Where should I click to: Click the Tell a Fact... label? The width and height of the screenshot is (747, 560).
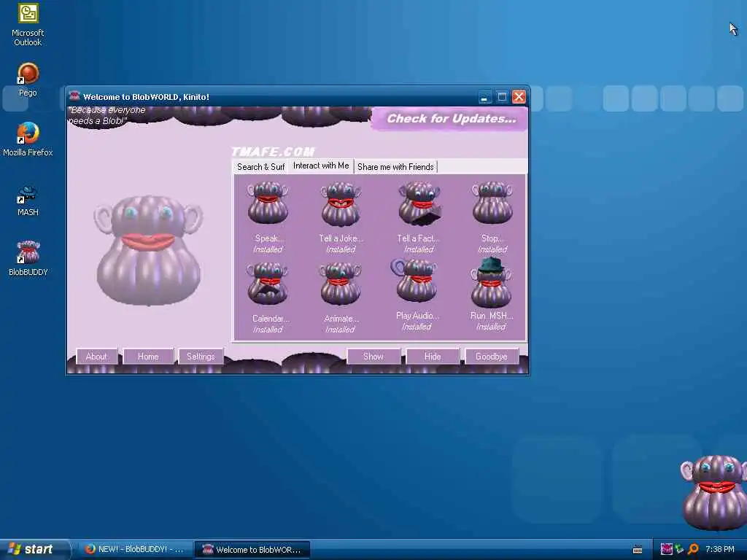(x=418, y=238)
